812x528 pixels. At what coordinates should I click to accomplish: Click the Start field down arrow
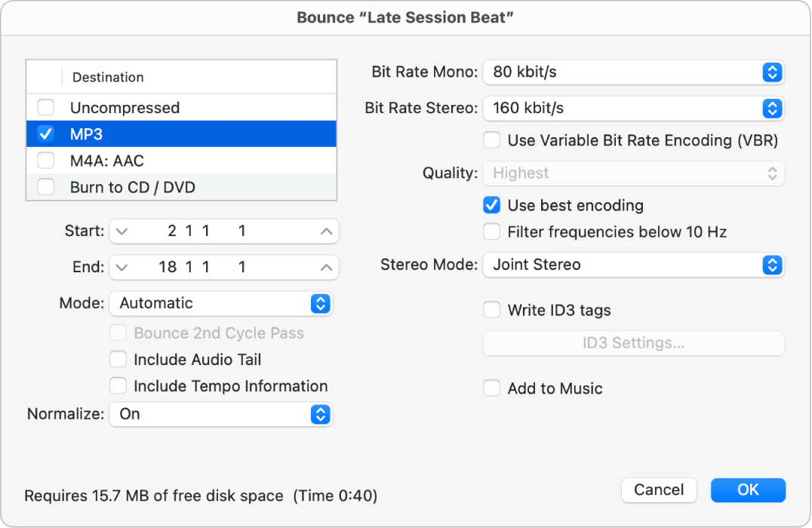pos(122,231)
